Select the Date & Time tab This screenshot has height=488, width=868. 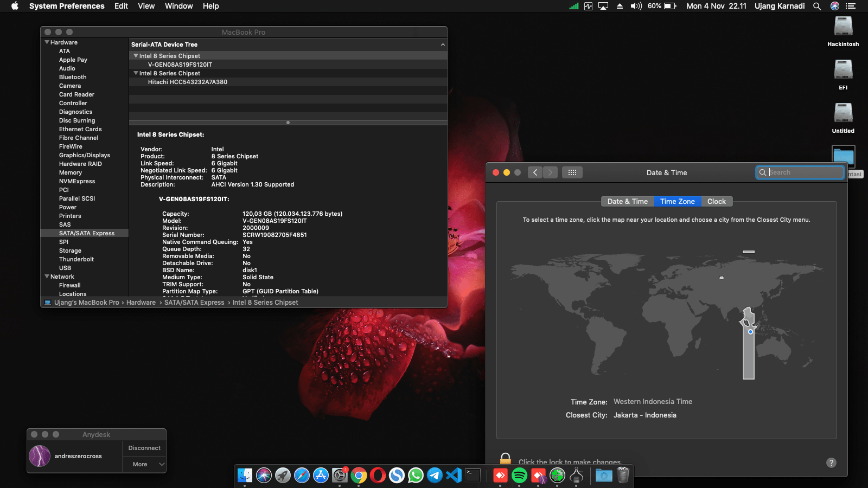pyautogui.click(x=627, y=201)
